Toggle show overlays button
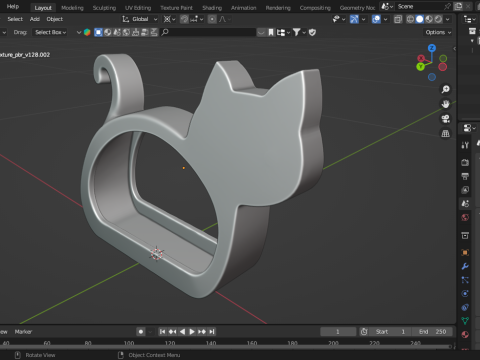Image resolution: width=480 pixels, height=360 pixels. pos(376,19)
